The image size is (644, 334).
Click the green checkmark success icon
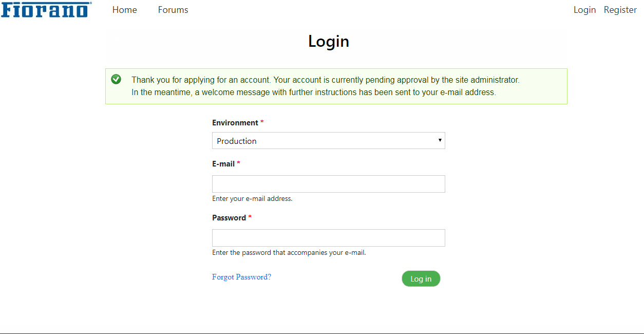pyautogui.click(x=116, y=79)
